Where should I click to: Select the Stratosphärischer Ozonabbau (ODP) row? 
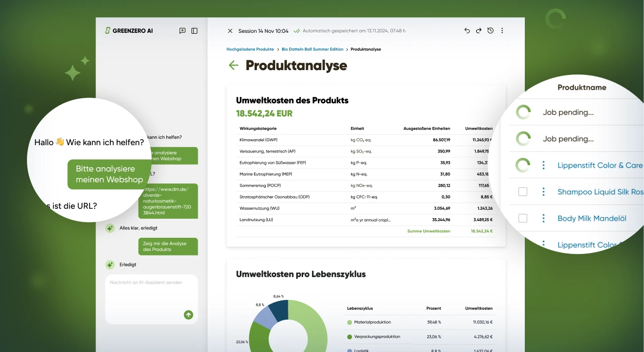tap(366, 197)
